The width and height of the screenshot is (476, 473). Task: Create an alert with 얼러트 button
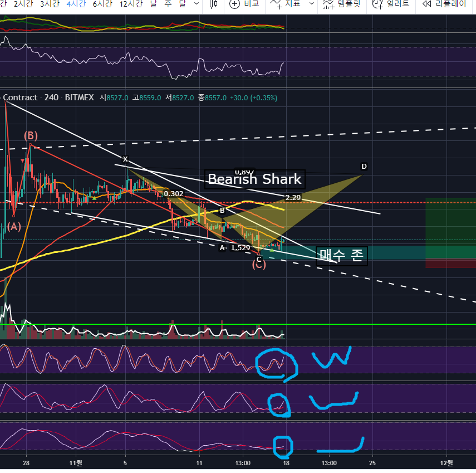tap(391, 4)
